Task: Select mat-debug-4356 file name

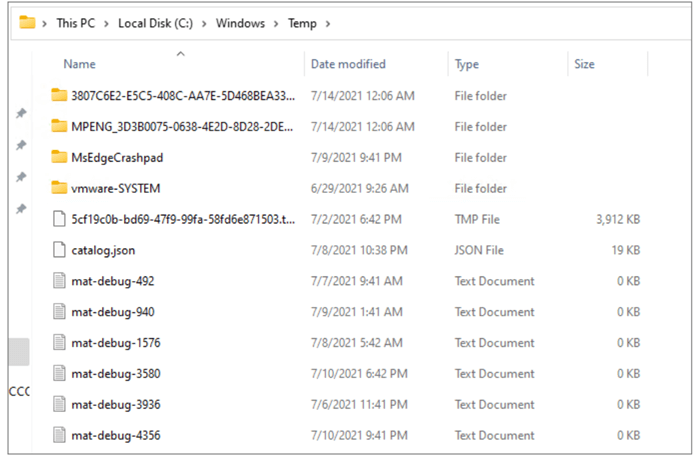Action: 116,435
